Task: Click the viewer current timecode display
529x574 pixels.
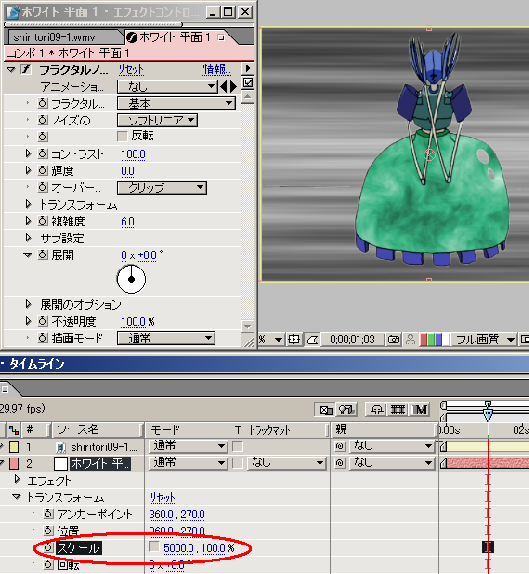Action: (352, 339)
